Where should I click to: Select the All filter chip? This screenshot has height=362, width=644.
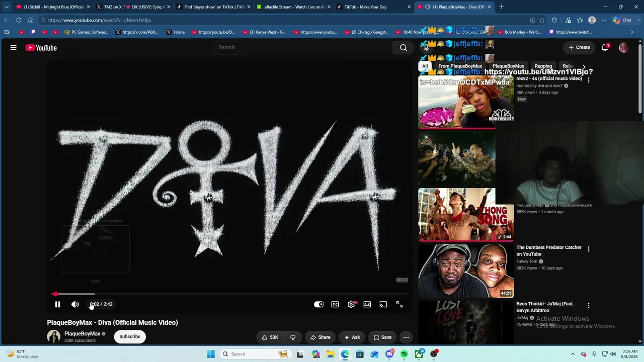[x=425, y=66]
